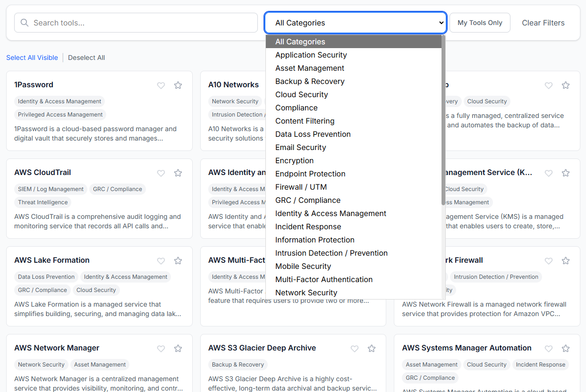Click Select All Visible link
The height and width of the screenshot is (392, 586).
click(x=32, y=58)
